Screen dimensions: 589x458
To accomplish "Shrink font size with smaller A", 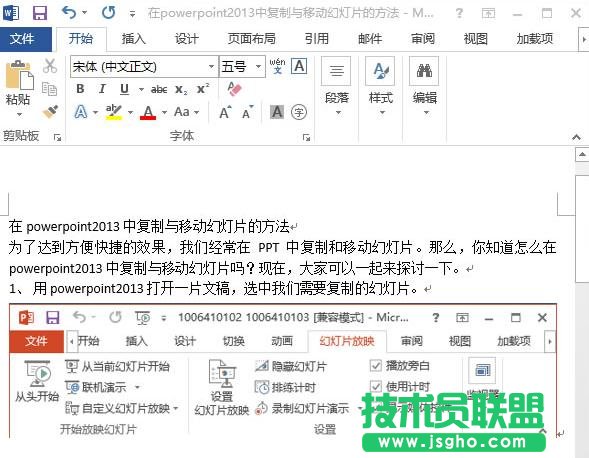I will (x=247, y=112).
